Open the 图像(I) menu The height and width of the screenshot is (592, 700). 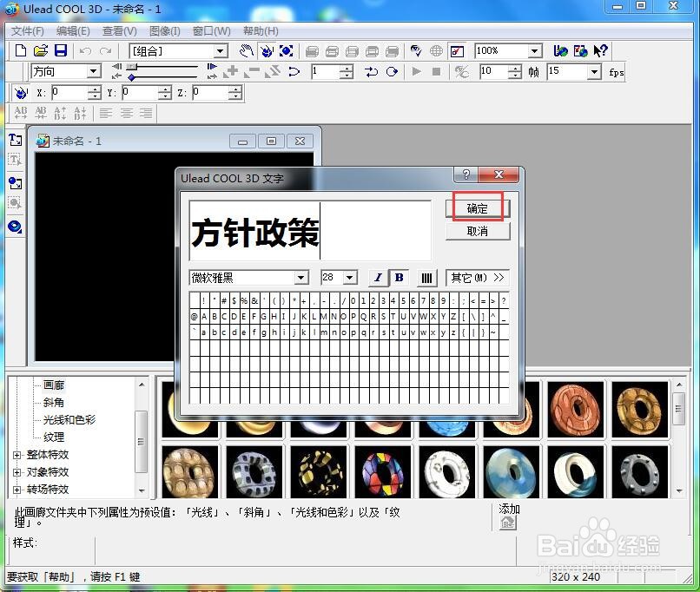[x=165, y=30]
